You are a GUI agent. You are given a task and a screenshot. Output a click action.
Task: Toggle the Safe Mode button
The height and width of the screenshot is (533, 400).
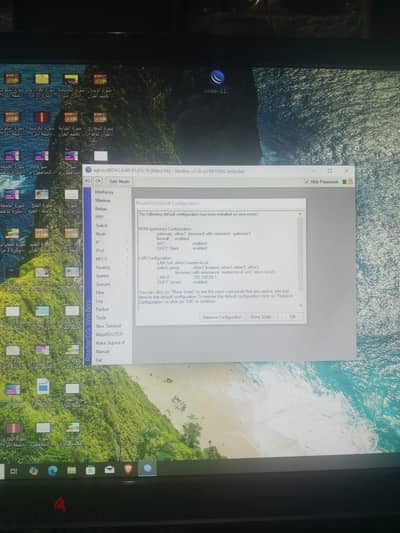tap(119, 181)
